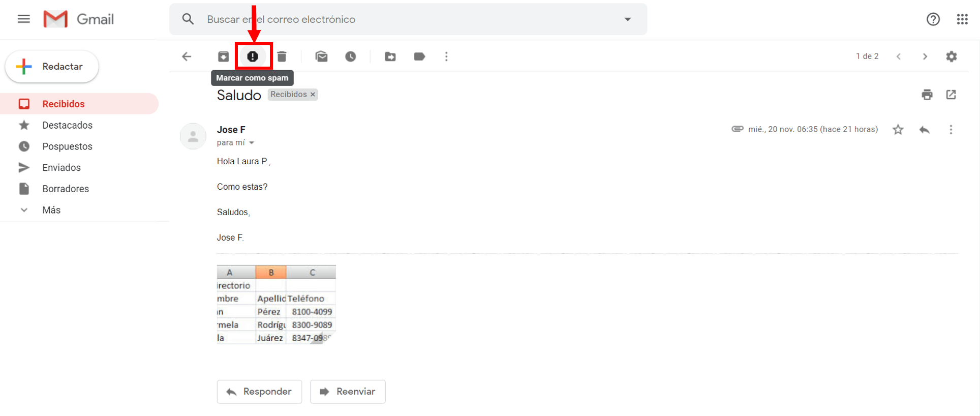Click the Marcar como spam icon
Viewport: 980px width, 416px height.
point(253,56)
